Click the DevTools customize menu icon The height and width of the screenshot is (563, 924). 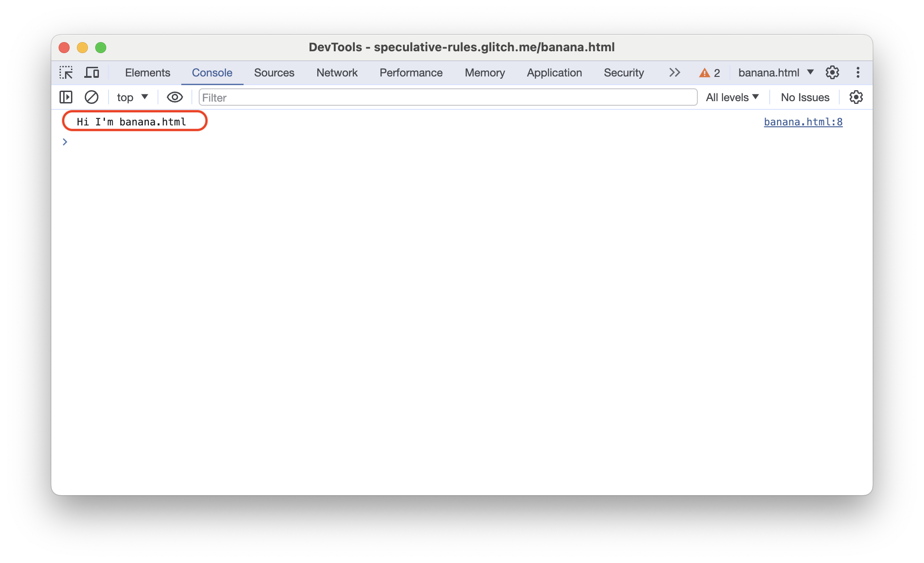coord(857,73)
